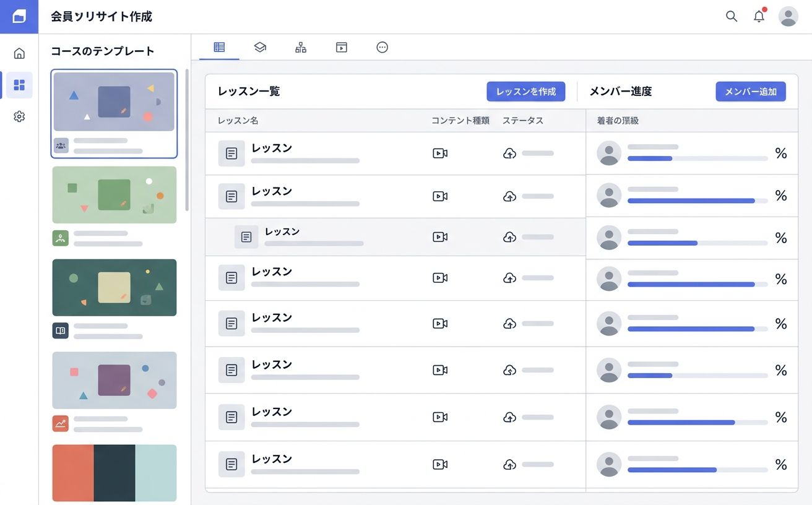
Task: Click the cloud upload icon in the first lesson row
Action: [509, 153]
